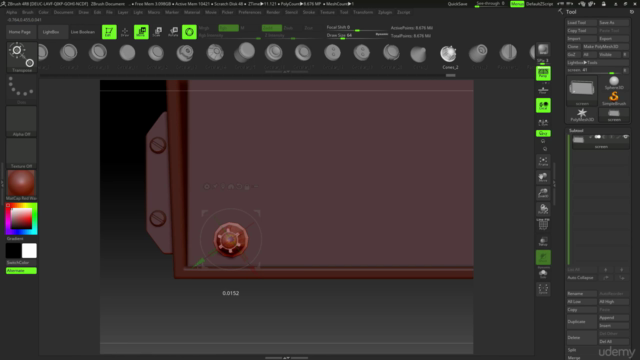Screen dimensions: 640x360
Task: Switch to the Draw mode button
Action: [125, 32]
